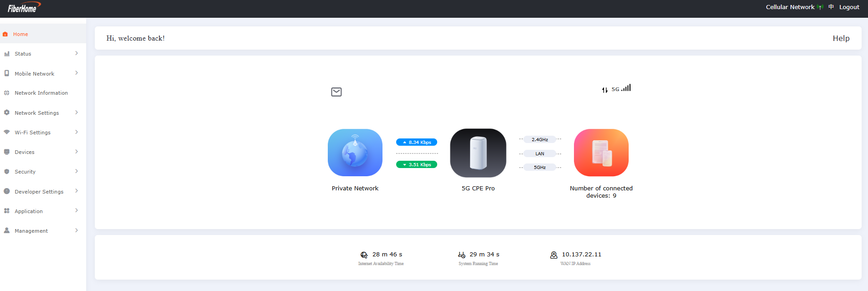This screenshot has height=291, width=868.
Task: Switch language with the Chinese icon
Action: tap(831, 7)
